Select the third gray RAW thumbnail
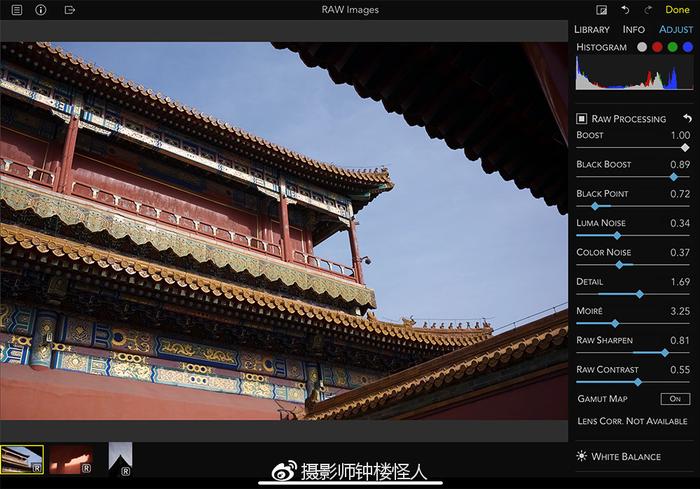The image size is (700, 489). (x=121, y=459)
